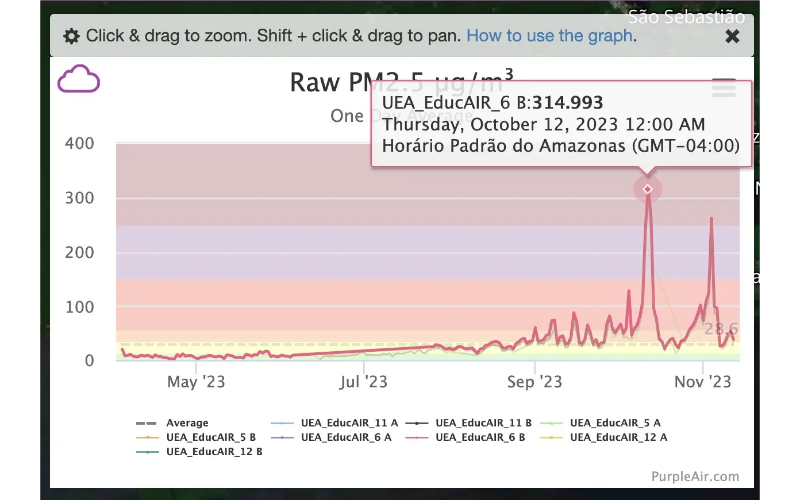
Task: Click the purple cloud icon
Action: click(79, 79)
